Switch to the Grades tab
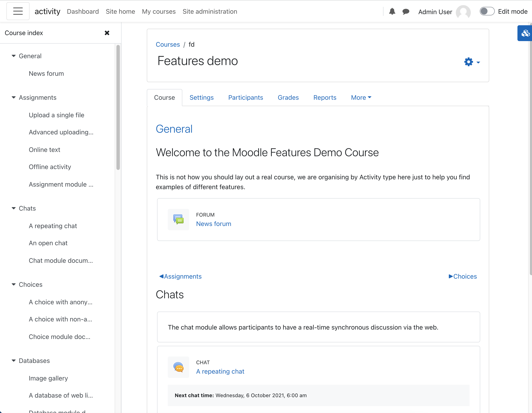Viewport: 532px width, 413px height. pos(288,97)
